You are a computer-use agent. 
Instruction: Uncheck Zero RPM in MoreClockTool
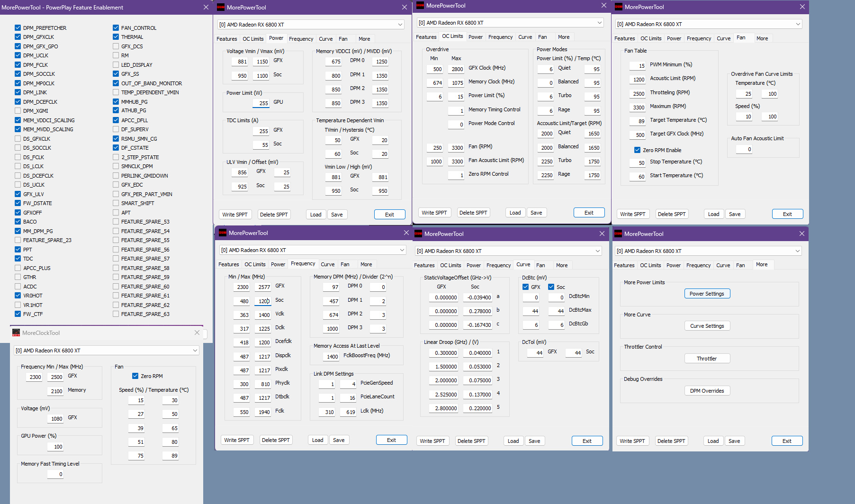pos(135,376)
